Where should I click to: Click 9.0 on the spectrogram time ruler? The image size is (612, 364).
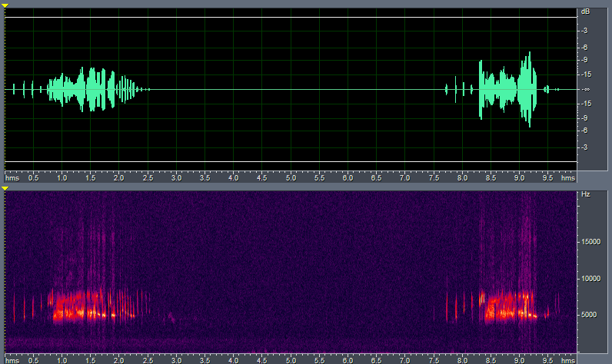click(x=519, y=360)
